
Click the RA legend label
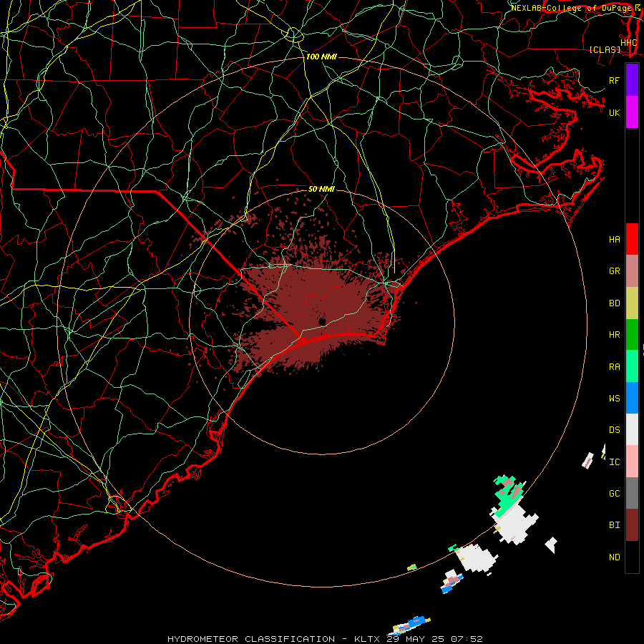click(614, 367)
